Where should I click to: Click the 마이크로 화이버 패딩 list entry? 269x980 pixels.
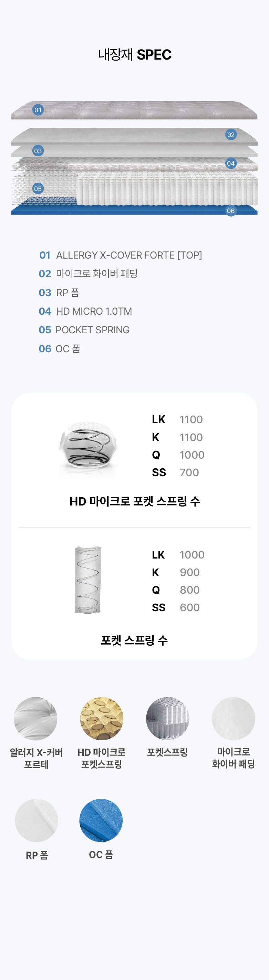88,273
